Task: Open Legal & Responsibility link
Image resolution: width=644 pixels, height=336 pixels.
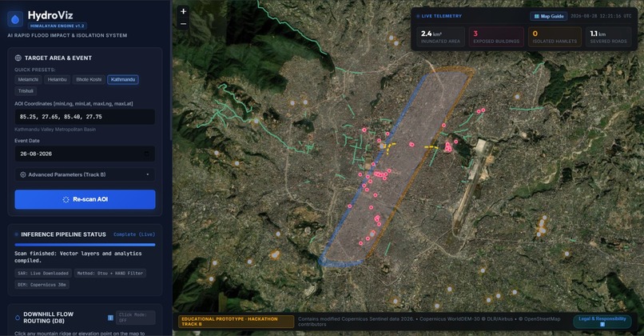Action: pyautogui.click(x=602, y=321)
